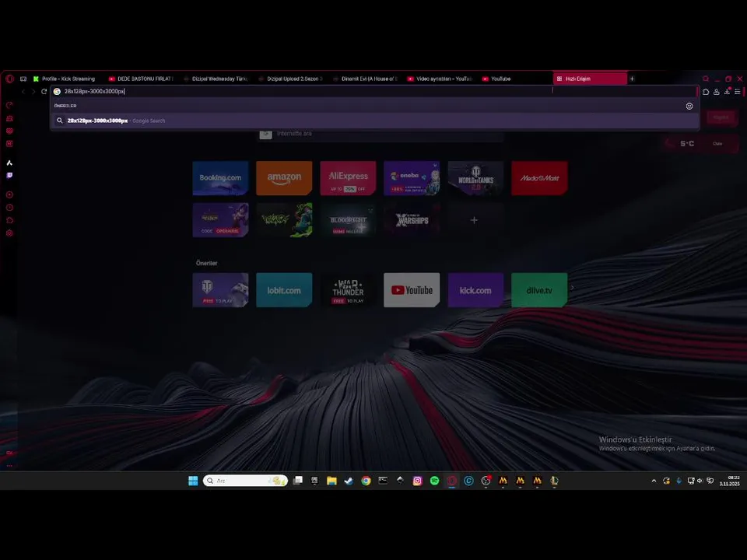Open a new tab with plus button

[632, 79]
